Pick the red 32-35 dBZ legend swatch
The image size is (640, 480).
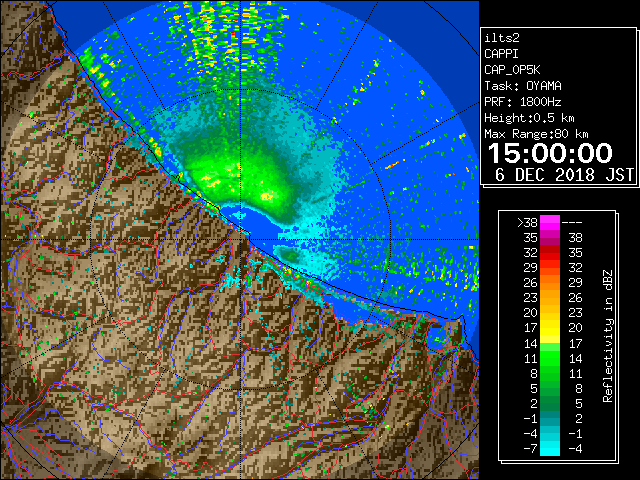550,253
